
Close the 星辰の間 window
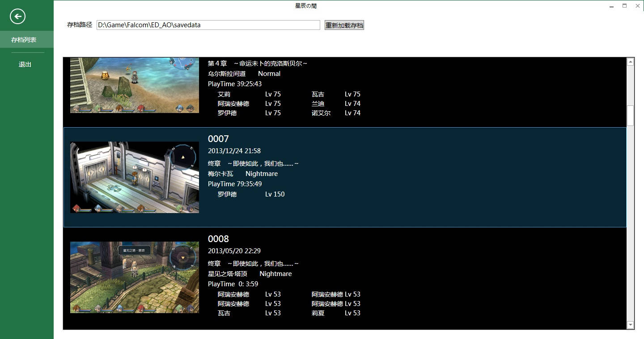638,6
